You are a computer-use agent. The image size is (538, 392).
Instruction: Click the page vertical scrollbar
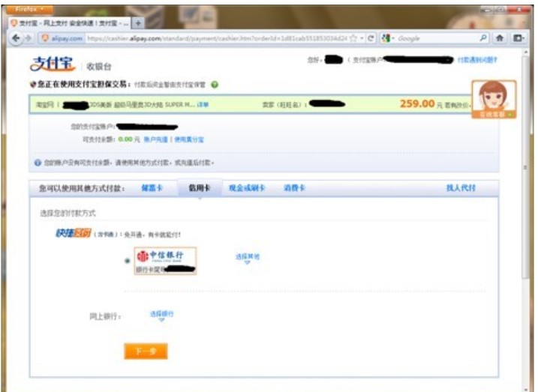tap(525, 168)
